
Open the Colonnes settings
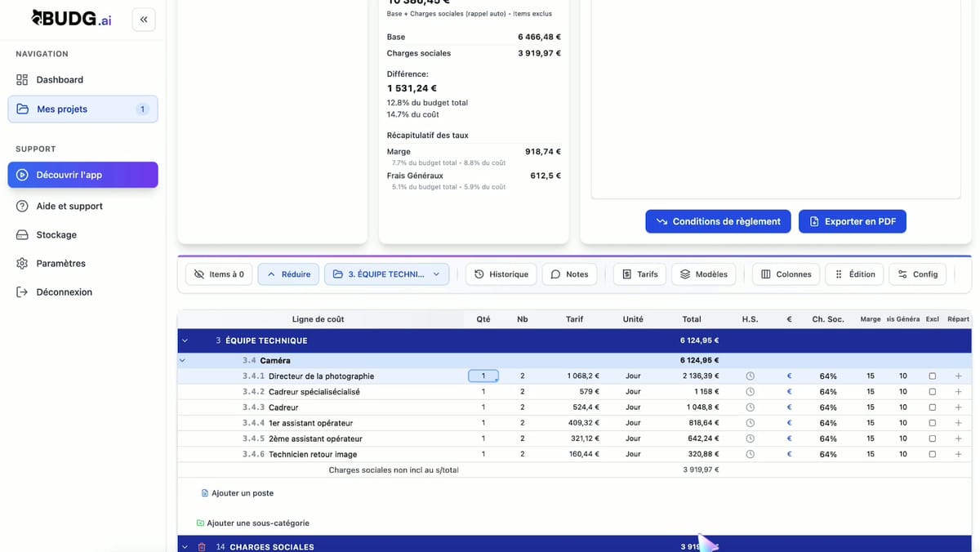click(x=786, y=274)
